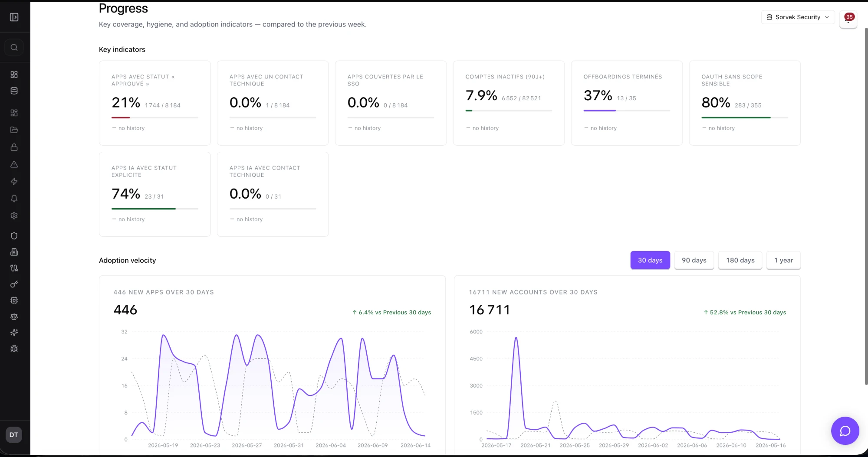The width and height of the screenshot is (868, 457).
Task: Open the bell icon in sidebar
Action: pyautogui.click(x=14, y=198)
